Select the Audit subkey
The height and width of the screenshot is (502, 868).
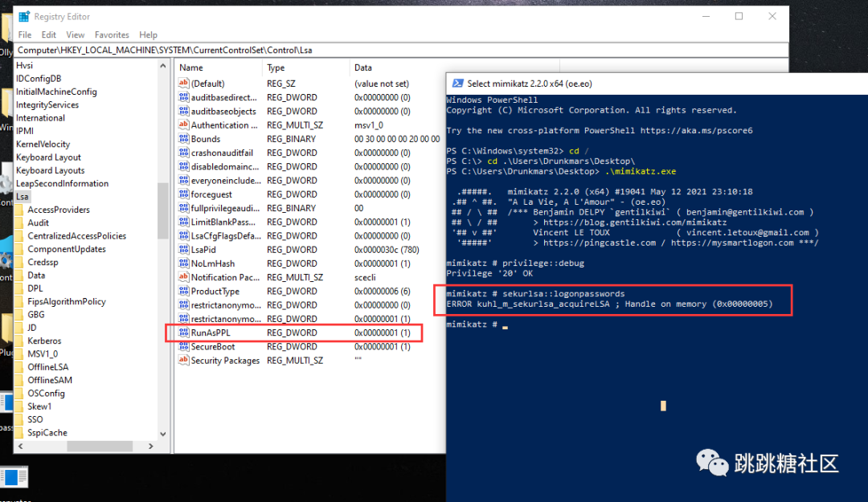[39, 222]
